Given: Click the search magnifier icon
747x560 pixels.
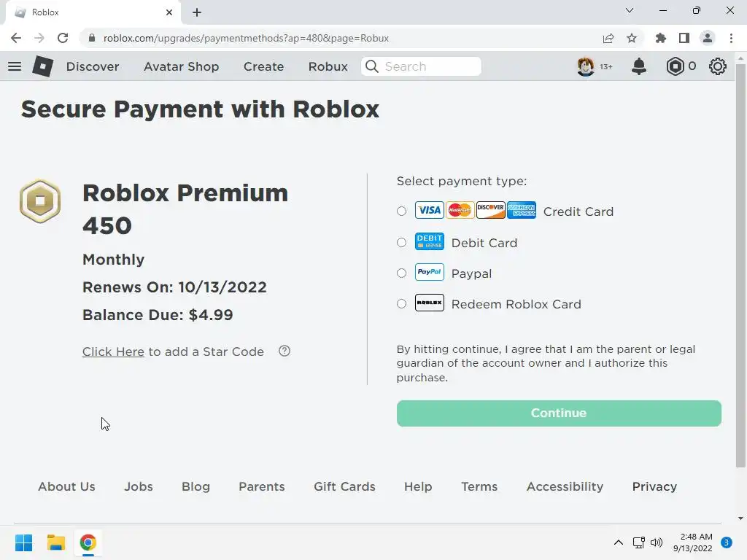Looking at the screenshot, I should [372, 66].
